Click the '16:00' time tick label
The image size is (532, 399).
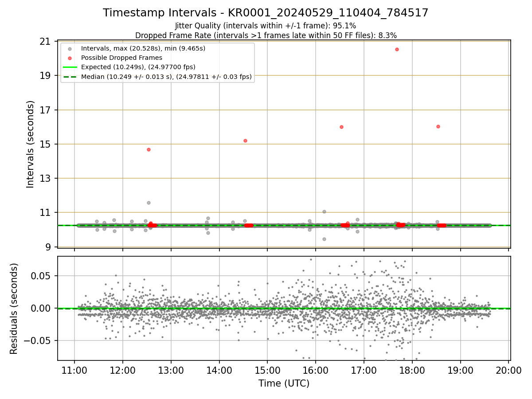(316, 370)
